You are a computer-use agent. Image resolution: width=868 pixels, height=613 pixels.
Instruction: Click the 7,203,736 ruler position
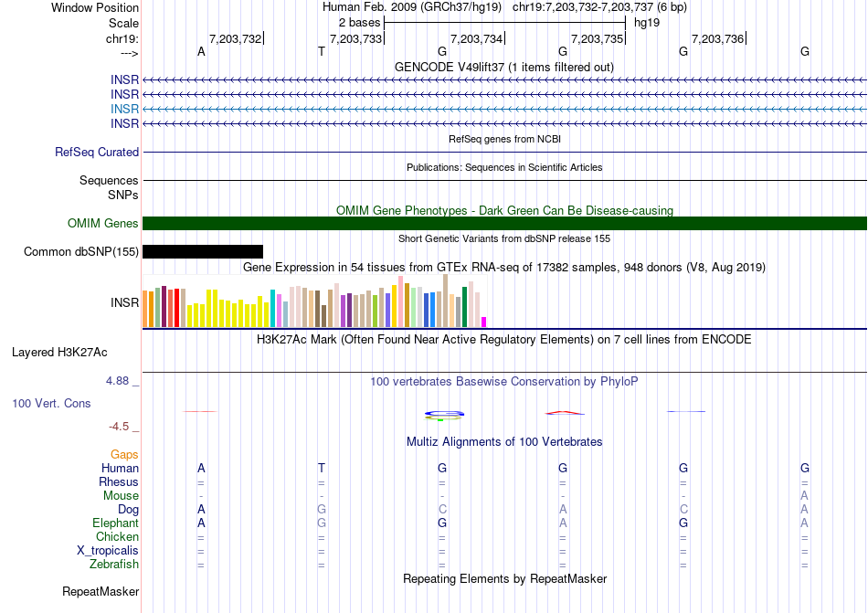tap(718, 38)
